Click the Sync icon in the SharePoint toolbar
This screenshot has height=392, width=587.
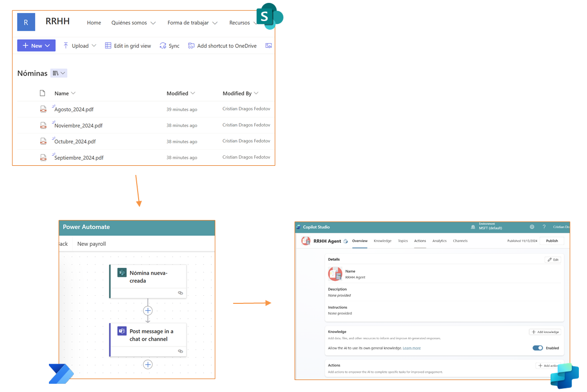click(x=163, y=45)
